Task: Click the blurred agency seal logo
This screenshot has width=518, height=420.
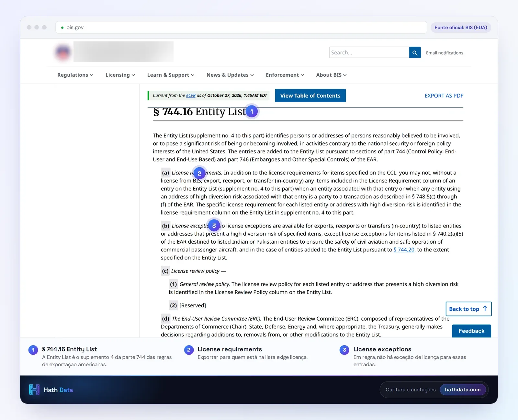Action: [63, 52]
